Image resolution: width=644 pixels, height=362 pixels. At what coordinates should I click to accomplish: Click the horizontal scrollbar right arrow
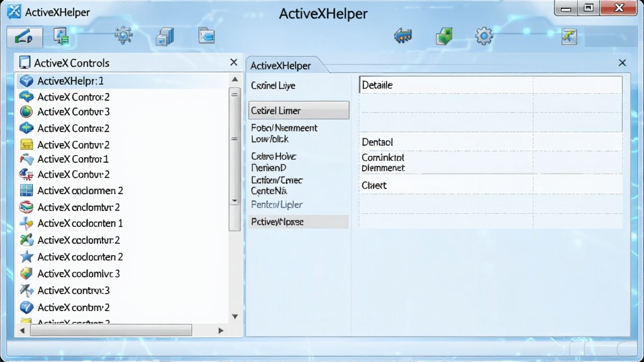pos(221,331)
